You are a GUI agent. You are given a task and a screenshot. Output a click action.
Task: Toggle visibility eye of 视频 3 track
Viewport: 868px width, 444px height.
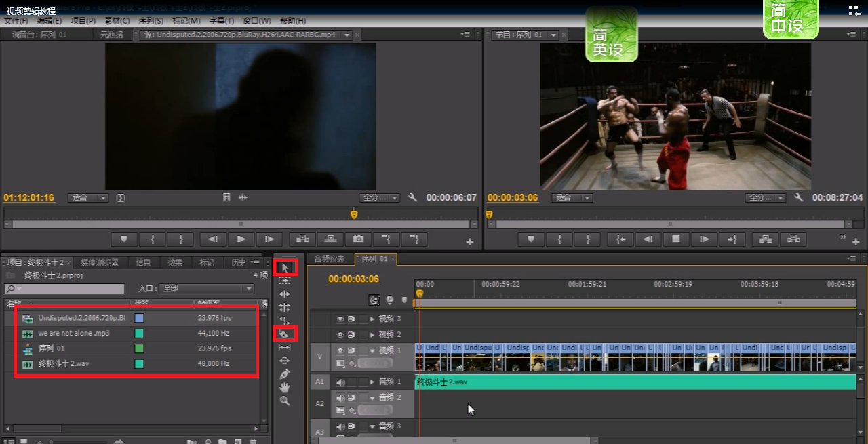click(340, 319)
